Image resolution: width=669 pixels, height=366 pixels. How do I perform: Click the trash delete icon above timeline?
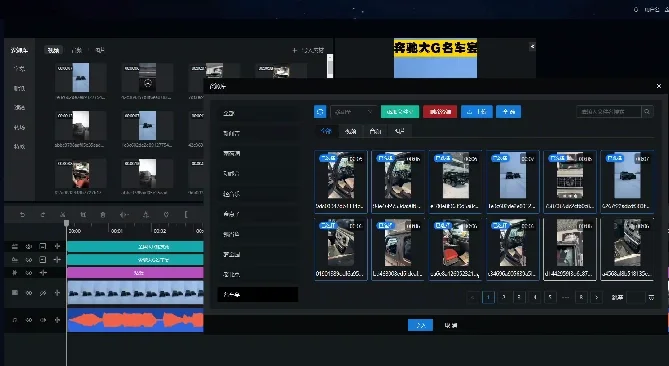click(x=103, y=215)
